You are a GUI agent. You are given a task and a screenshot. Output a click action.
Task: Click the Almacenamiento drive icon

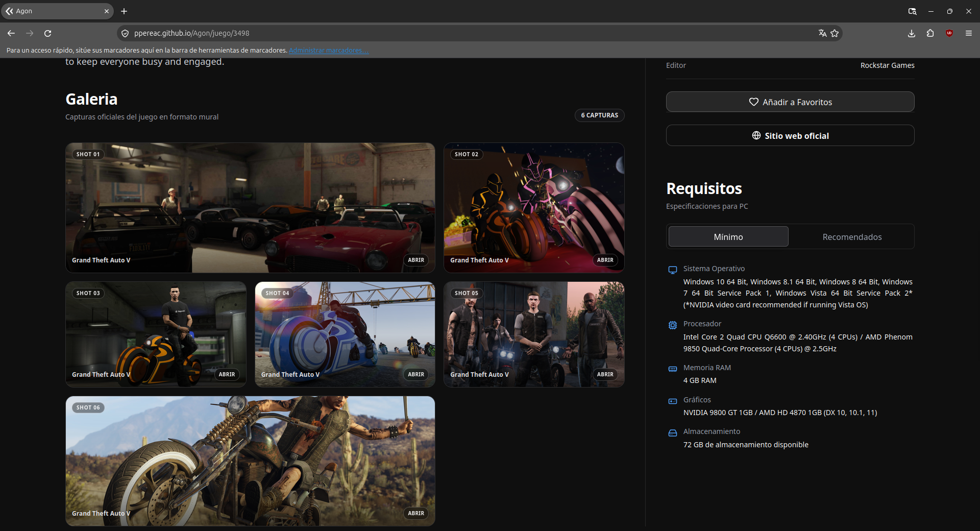[x=673, y=433]
